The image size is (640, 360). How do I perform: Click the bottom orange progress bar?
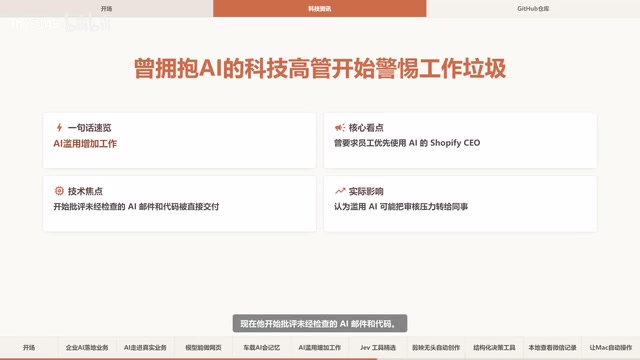(189, 359)
